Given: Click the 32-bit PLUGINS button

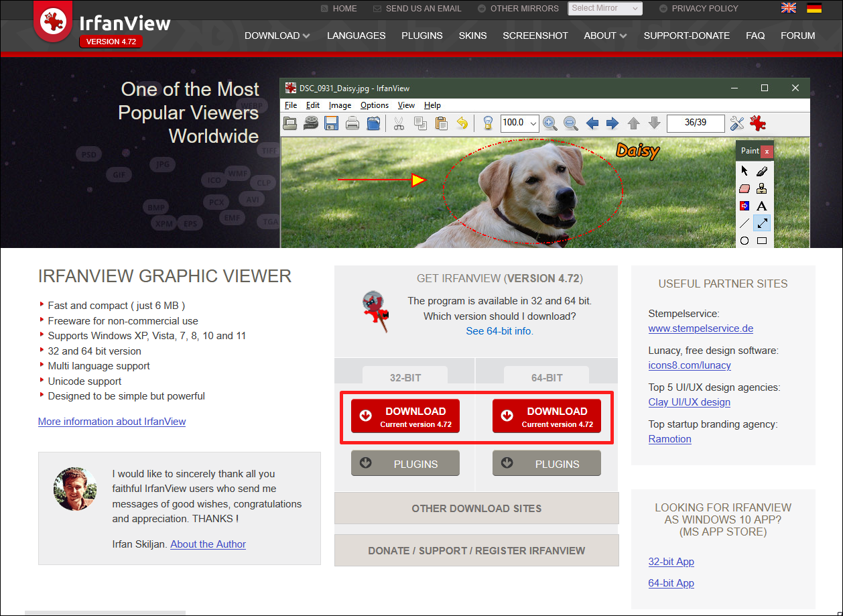Looking at the screenshot, I should tap(405, 463).
